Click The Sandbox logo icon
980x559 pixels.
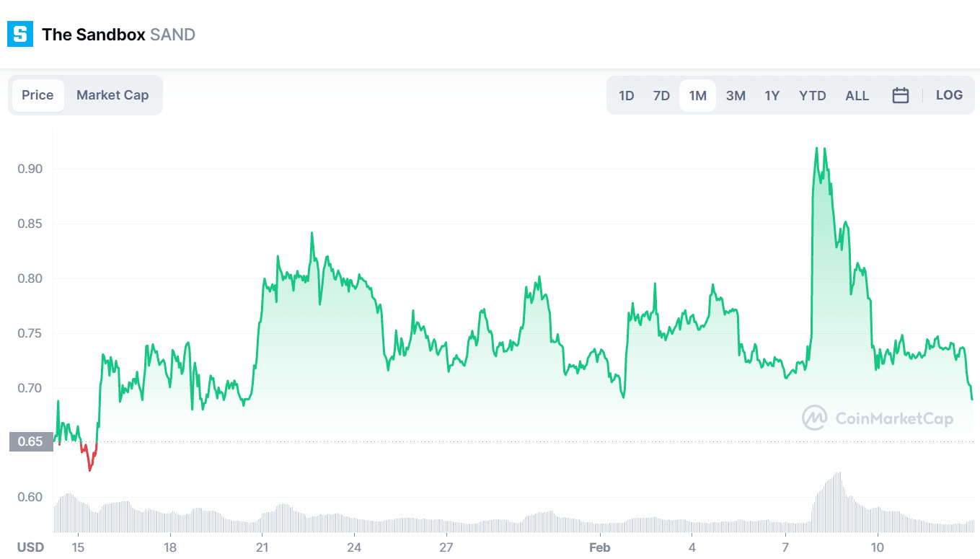[x=20, y=34]
